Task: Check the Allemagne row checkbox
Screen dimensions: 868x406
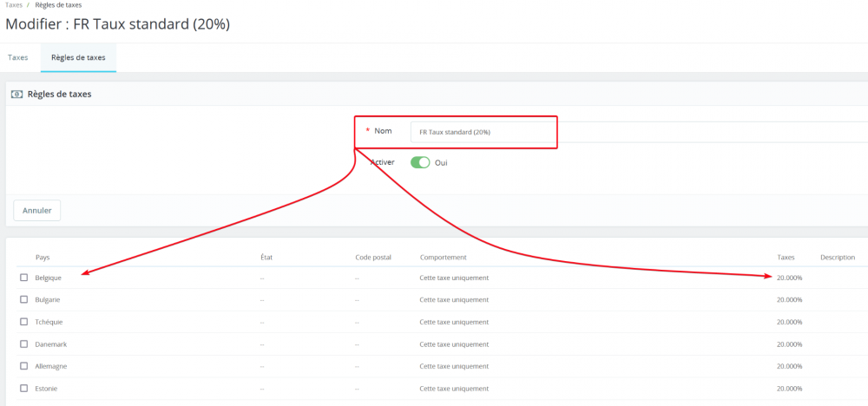Action: click(23, 366)
